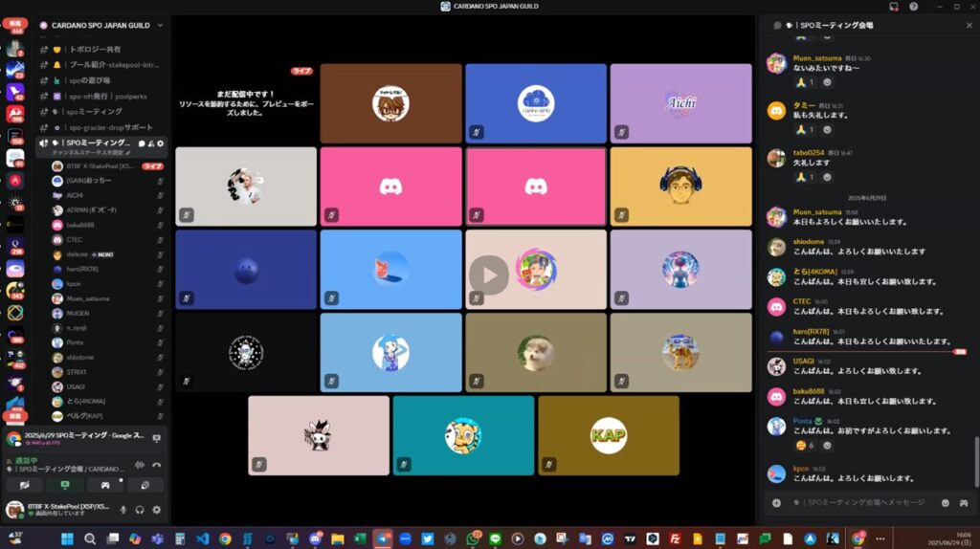Toggle the headphones deafen button
The width and height of the screenshot is (980, 549).
(x=140, y=510)
